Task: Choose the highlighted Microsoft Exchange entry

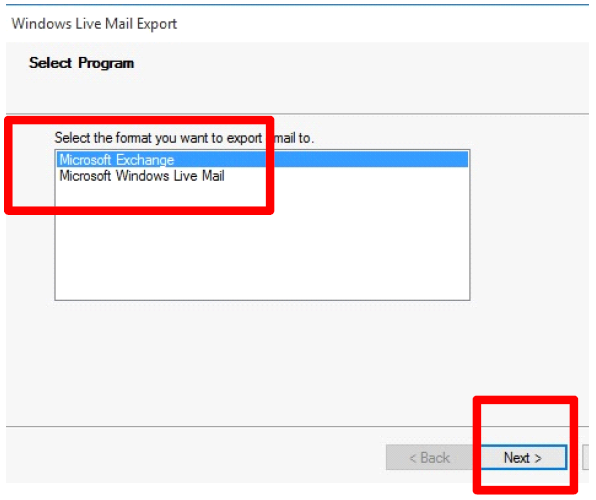Action: [x=262, y=159]
